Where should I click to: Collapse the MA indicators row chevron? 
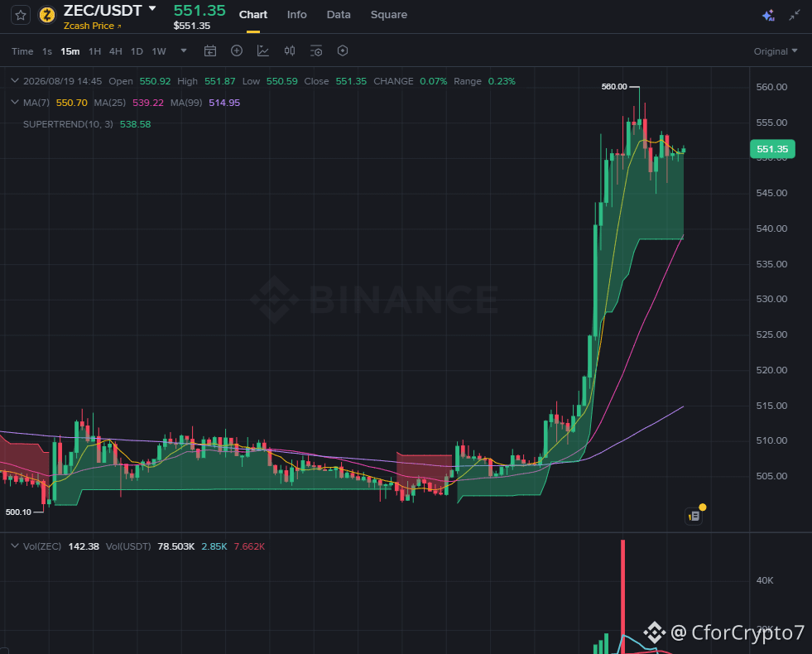click(x=15, y=102)
